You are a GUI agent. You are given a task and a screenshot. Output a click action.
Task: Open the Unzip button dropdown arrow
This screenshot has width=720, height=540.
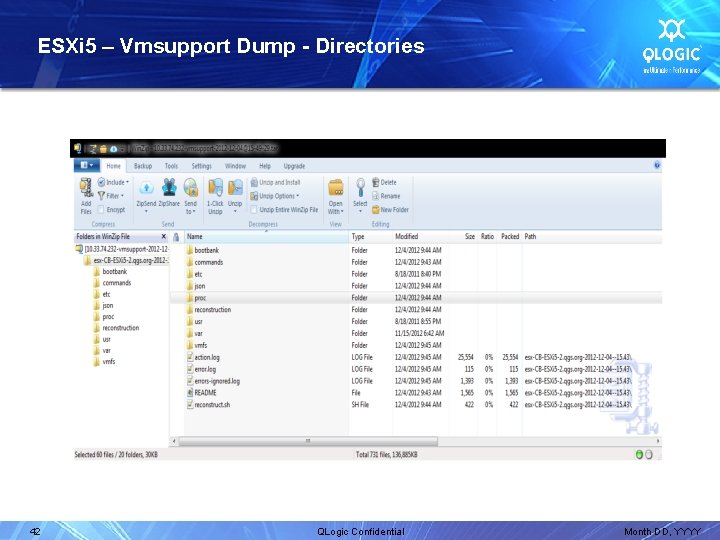tap(235, 212)
